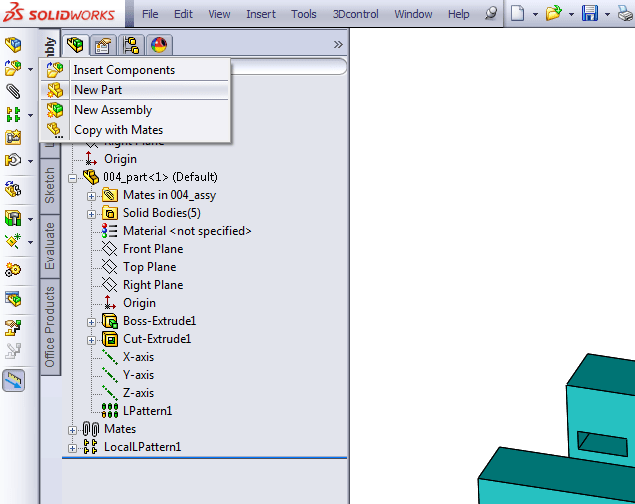Open the Reference Geometry flyout arrow
635x504 pixels.
point(30,242)
